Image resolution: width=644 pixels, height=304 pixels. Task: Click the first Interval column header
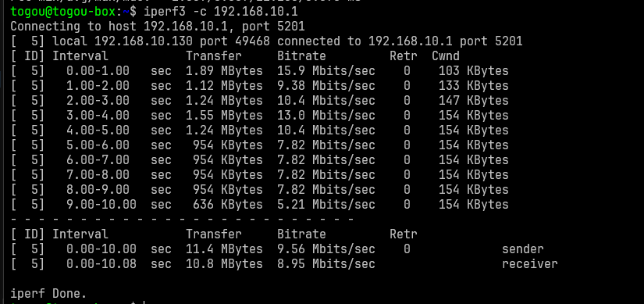tap(80, 56)
